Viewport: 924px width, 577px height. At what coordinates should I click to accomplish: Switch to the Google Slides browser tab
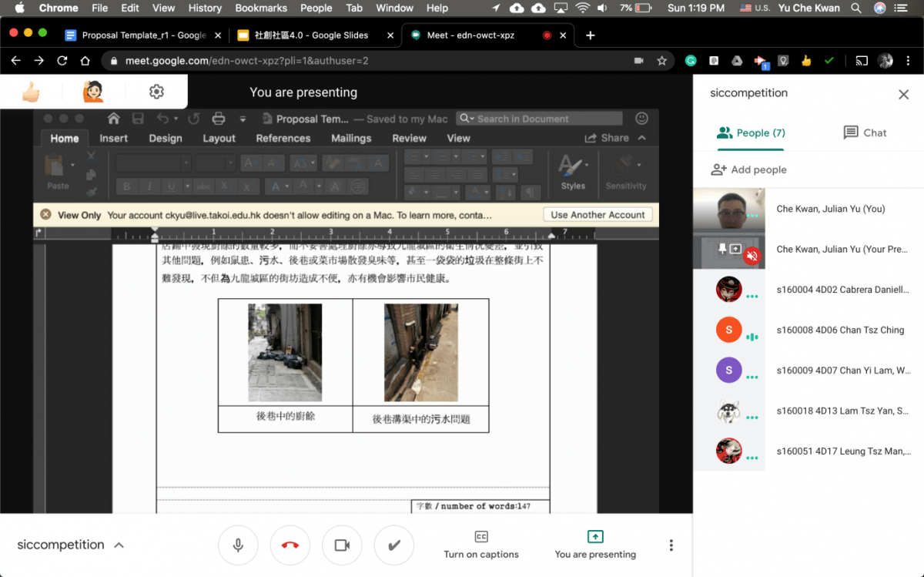click(311, 35)
